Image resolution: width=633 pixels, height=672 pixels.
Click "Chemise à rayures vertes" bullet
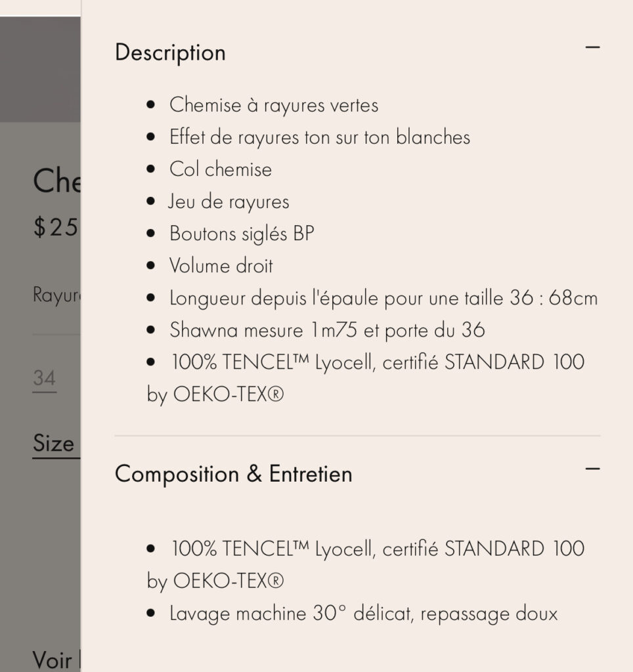coord(273,105)
